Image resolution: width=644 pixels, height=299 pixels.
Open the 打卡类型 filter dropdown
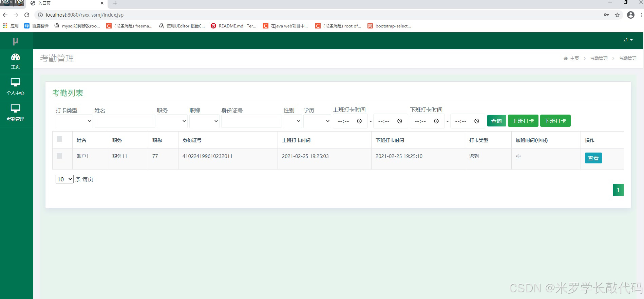(x=74, y=121)
